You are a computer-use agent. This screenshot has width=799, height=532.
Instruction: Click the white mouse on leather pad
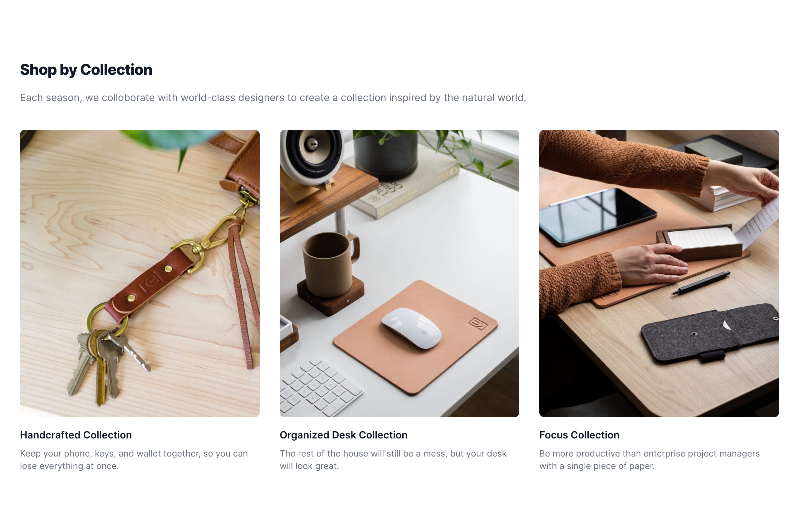[x=411, y=328]
